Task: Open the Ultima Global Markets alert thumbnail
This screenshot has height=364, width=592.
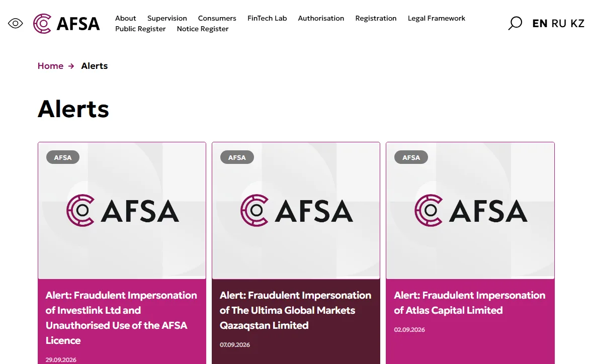Action: 296,211
